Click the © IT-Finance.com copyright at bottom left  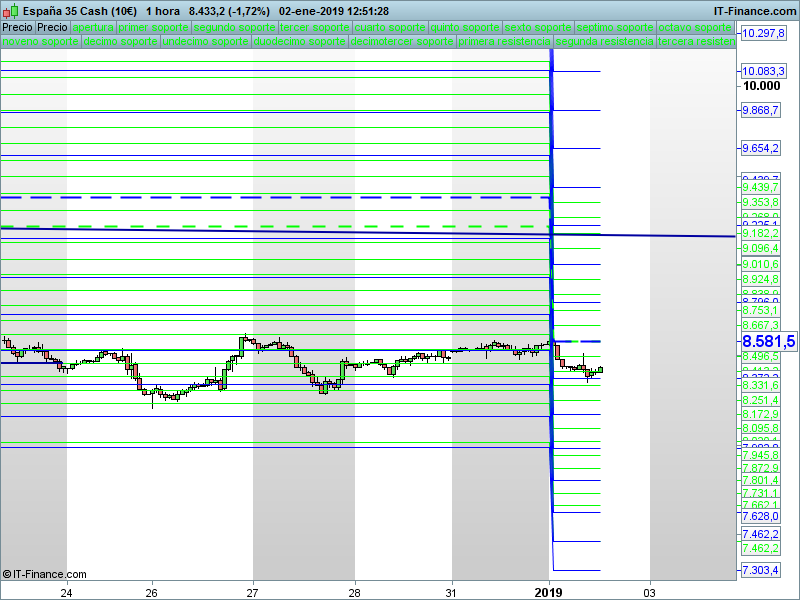click(45, 574)
